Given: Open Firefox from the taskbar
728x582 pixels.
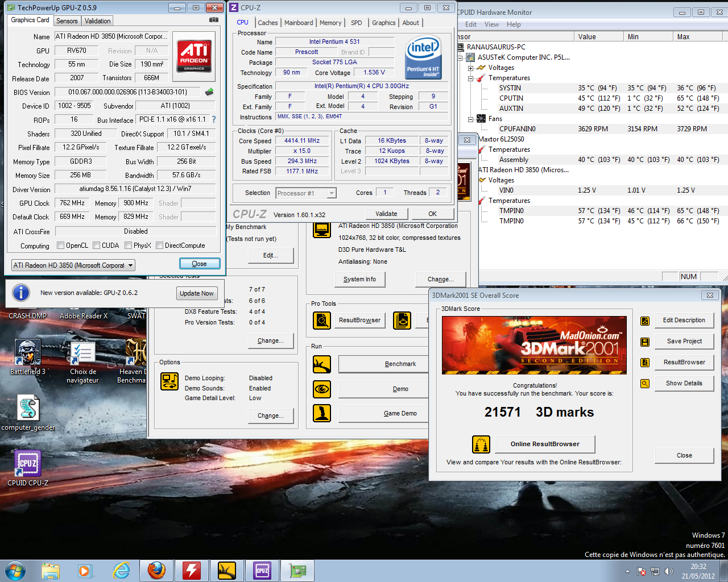Looking at the screenshot, I should [156, 570].
